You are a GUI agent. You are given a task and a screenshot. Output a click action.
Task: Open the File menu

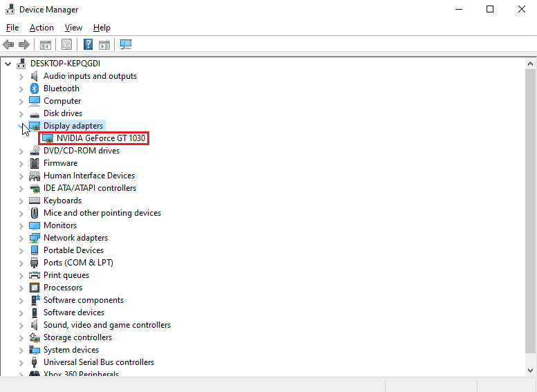[x=12, y=28]
